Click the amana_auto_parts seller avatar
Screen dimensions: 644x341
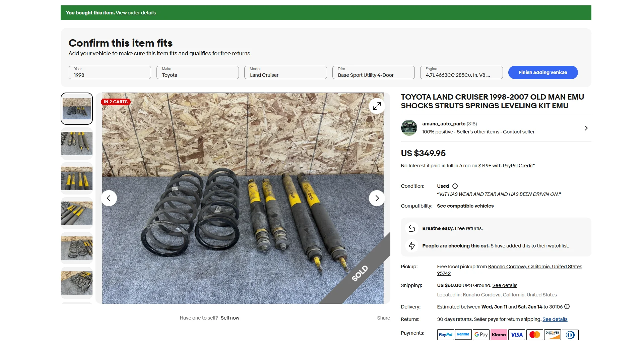[x=409, y=128]
